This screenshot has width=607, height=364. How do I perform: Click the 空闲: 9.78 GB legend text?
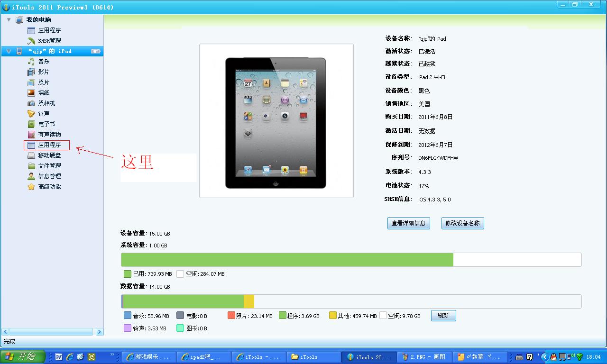point(404,316)
